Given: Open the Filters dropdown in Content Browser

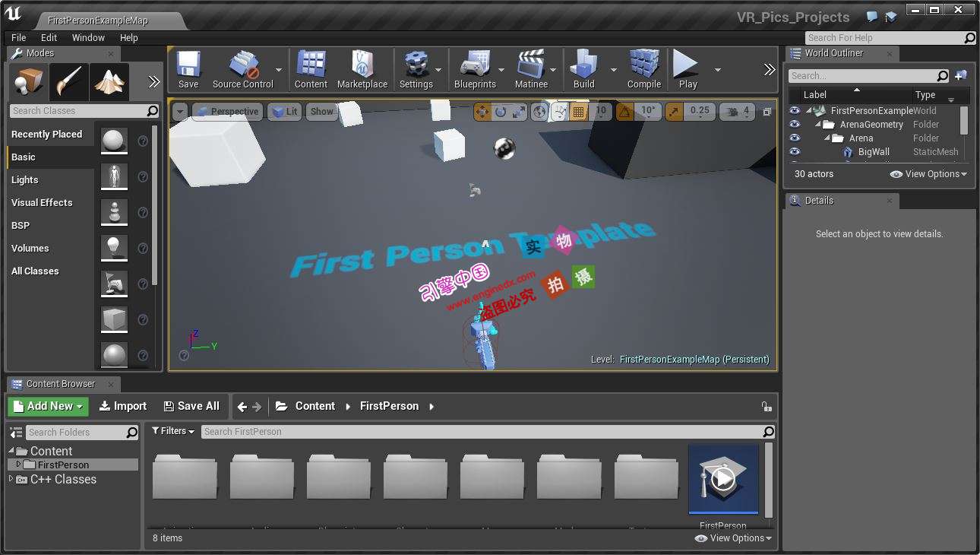Looking at the screenshot, I should (173, 431).
